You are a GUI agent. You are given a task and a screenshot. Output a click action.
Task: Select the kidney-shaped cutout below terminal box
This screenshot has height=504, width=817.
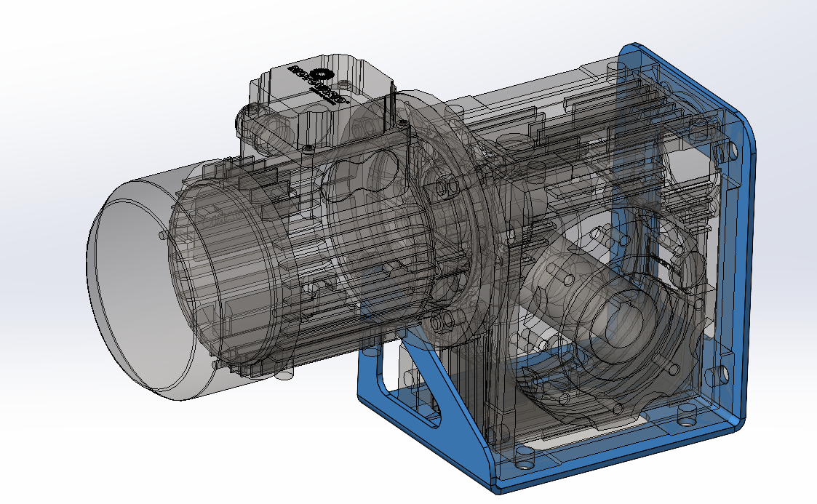click(x=356, y=175)
